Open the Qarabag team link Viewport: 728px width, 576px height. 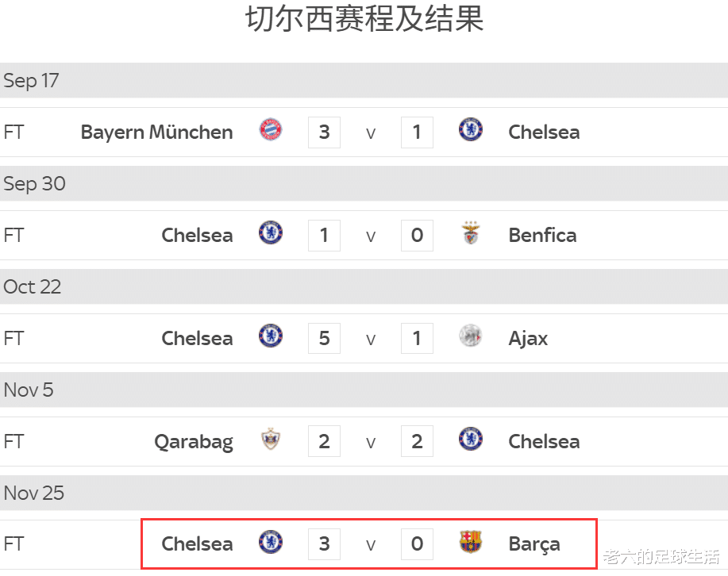coord(193,442)
